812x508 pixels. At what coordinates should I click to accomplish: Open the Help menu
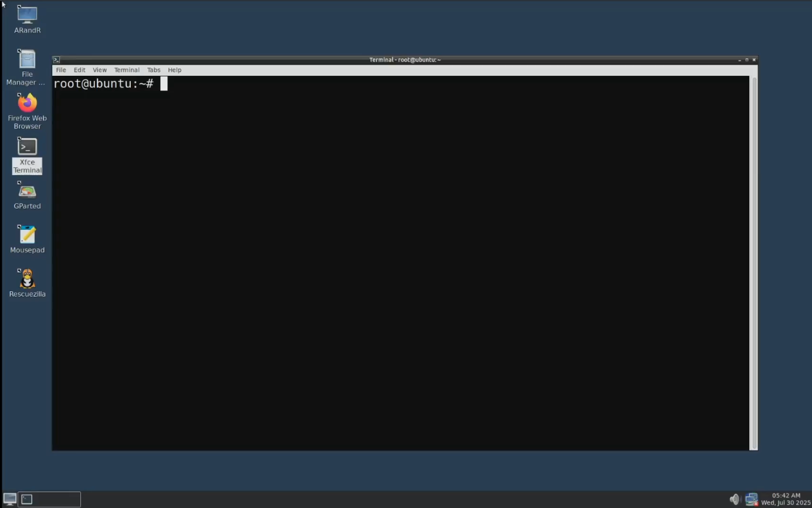click(175, 70)
